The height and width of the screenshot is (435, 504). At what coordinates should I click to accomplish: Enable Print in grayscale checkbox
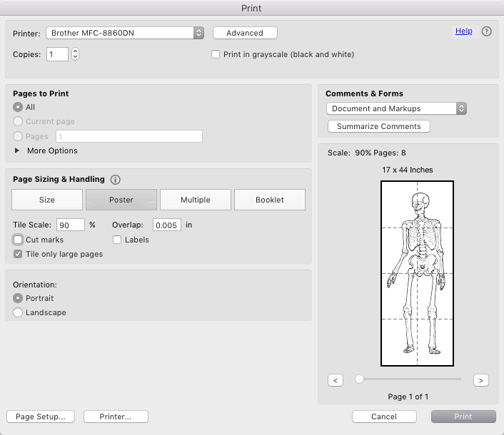point(216,54)
